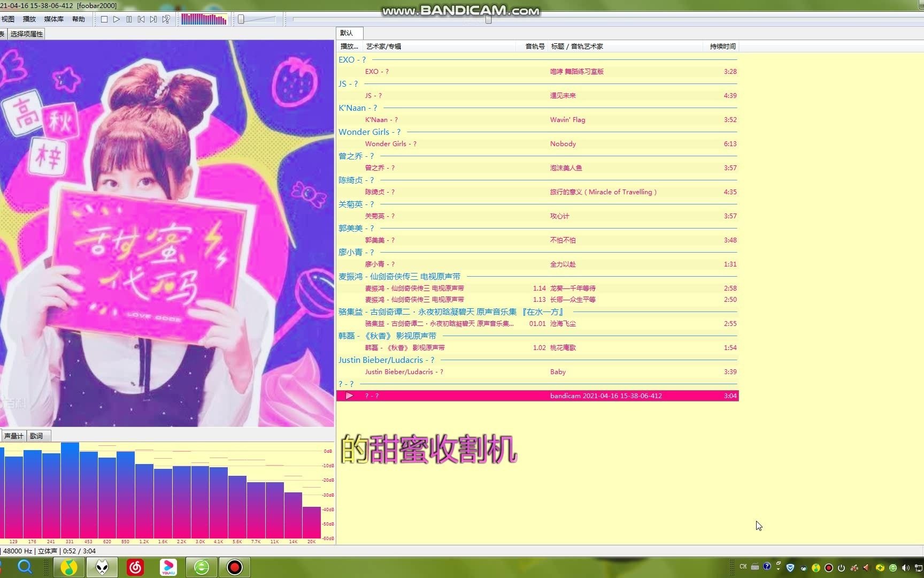Sort by 标题 / 音轨艺术家 column header
This screenshot has width=924, height=578.
pos(625,47)
